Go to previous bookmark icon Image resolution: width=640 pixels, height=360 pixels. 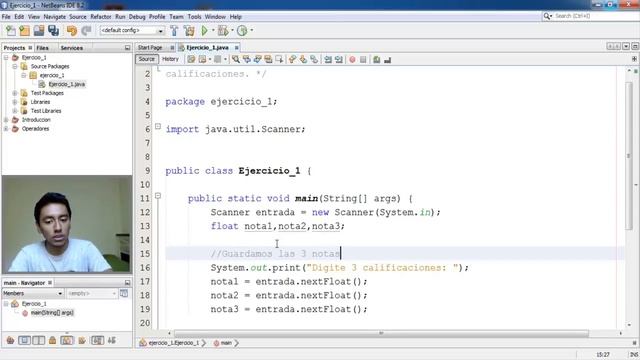[x=292, y=60]
